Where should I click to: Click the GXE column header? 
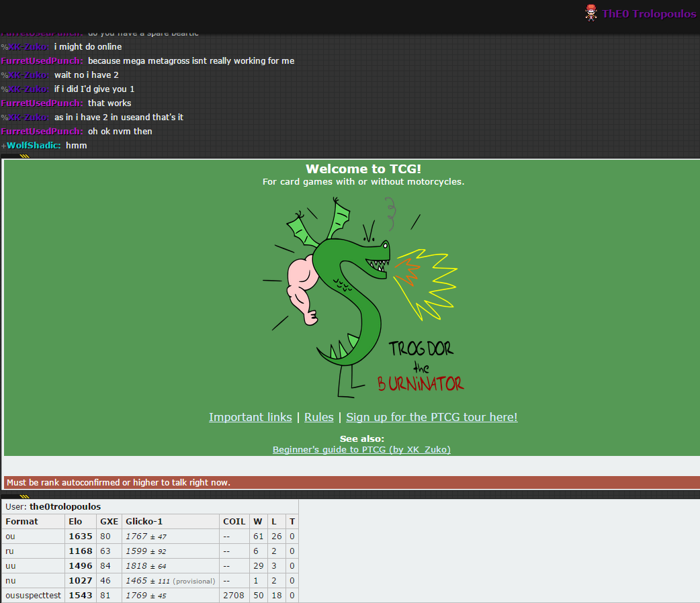pyautogui.click(x=109, y=522)
